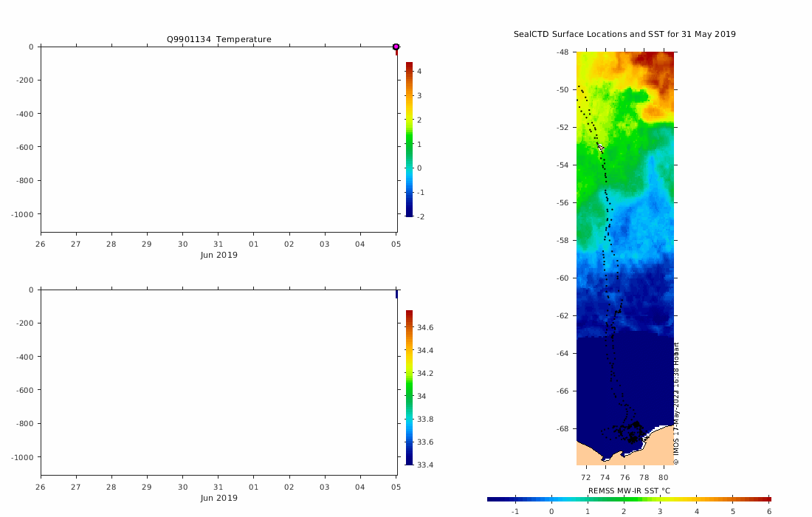This screenshot has width=812, height=517.
Task: Click the Jun 2019 label under the salinity plot
Action: coord(219,498)
